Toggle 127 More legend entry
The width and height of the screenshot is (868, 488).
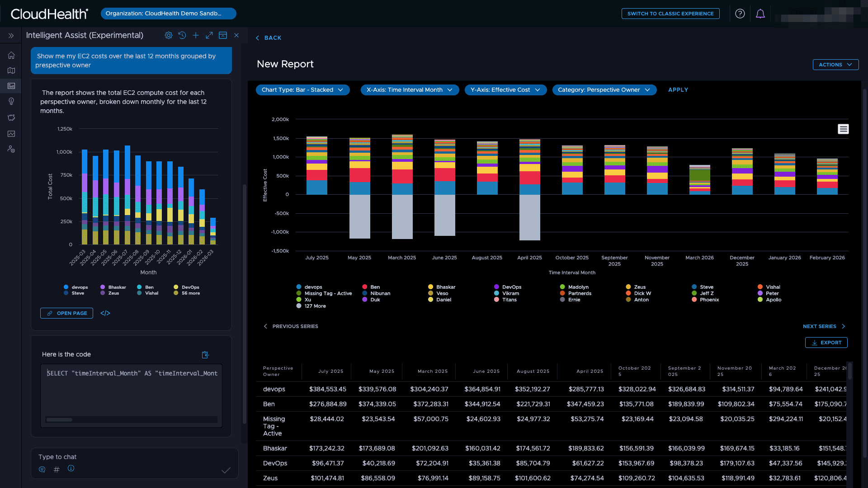click(x=311, y=306)
